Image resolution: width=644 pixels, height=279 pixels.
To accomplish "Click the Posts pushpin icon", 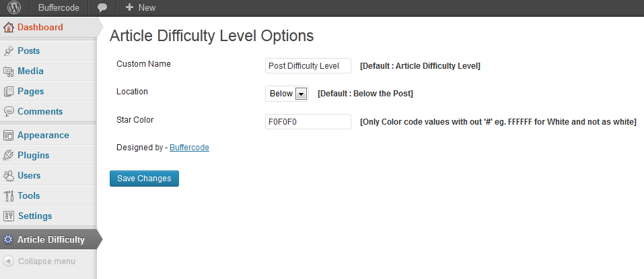I will point(8,51).
